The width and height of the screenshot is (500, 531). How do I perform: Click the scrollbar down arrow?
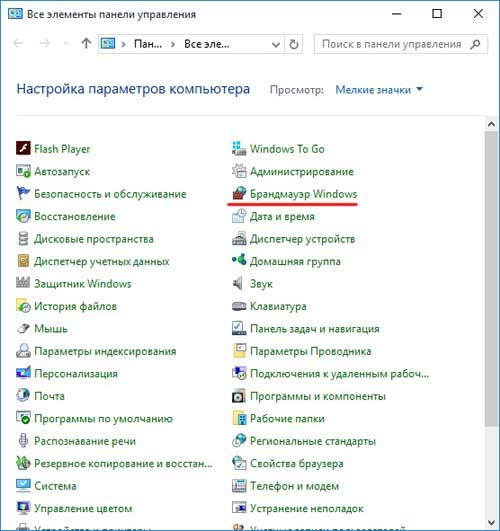[x=491, y=522]
